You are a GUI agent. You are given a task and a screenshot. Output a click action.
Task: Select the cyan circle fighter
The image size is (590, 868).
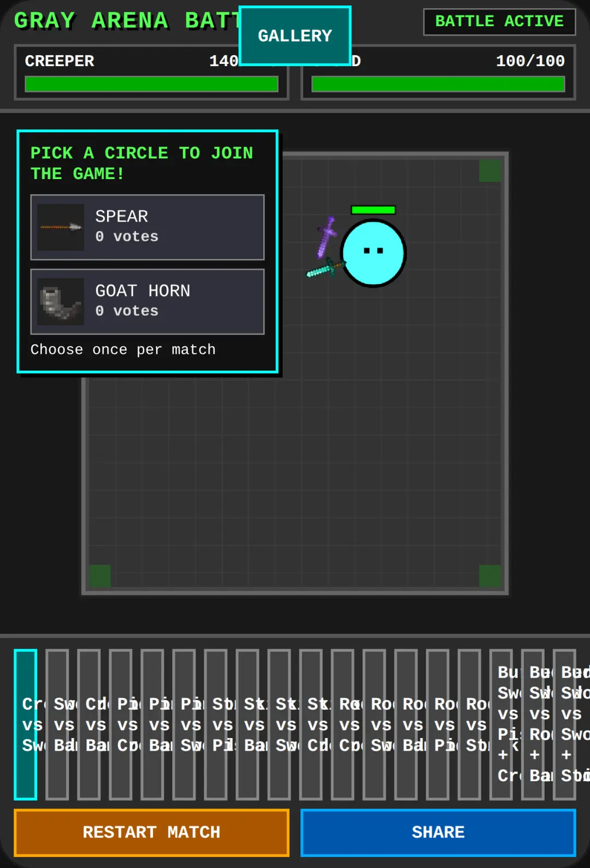pyautogui.click(x=374, y=253)
